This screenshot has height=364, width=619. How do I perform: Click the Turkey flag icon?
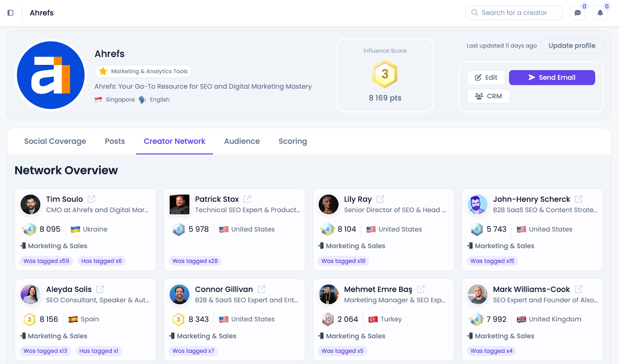[373, 319]
